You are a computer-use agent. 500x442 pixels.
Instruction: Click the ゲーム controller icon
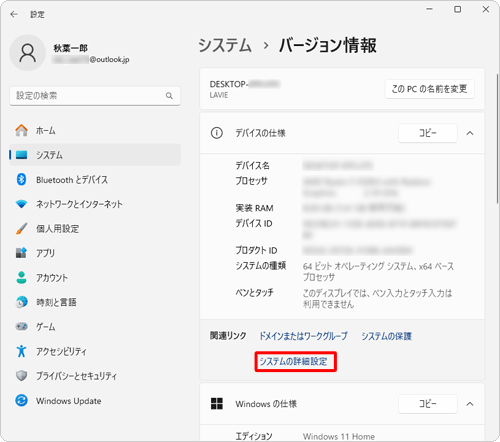pos(22,326)
